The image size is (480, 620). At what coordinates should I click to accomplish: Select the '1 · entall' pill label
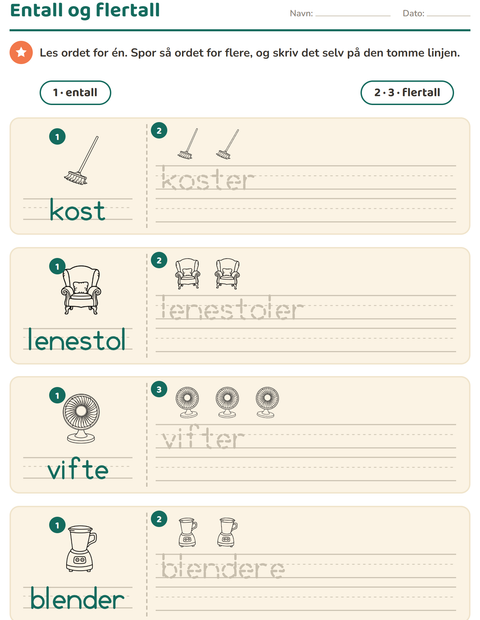coord(75,93)
